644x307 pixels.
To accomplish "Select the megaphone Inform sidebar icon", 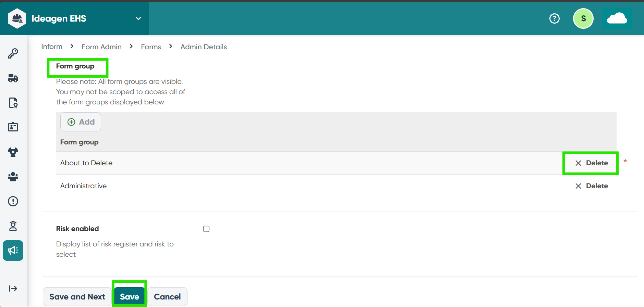I will click(13, 251).
